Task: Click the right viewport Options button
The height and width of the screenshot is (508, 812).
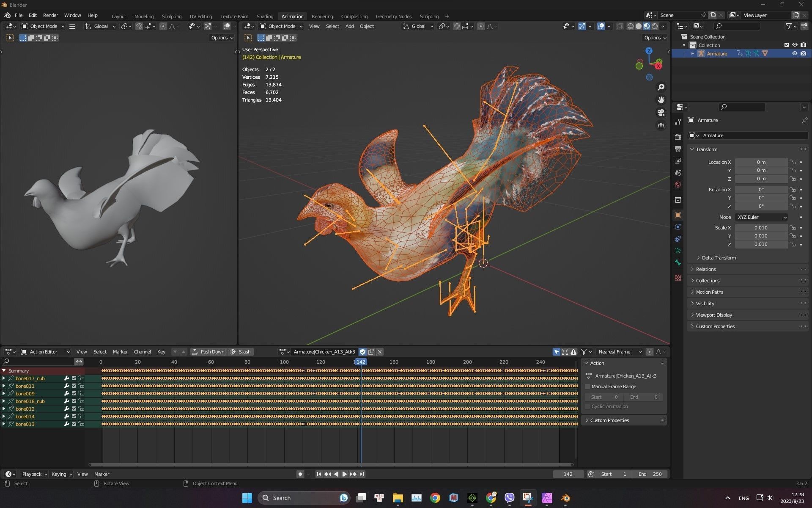Action: (x=655, y=38)
